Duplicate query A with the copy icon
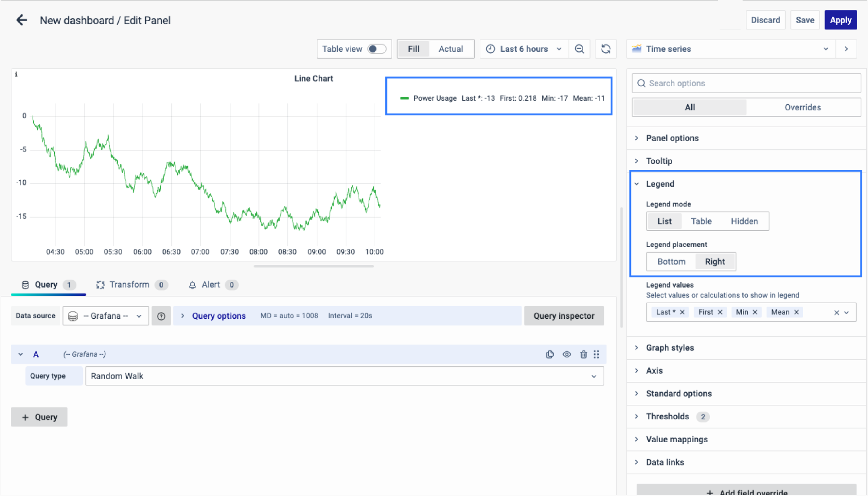Screen dimensions: 868x496 pyautogui.click(x=550, y=354)
